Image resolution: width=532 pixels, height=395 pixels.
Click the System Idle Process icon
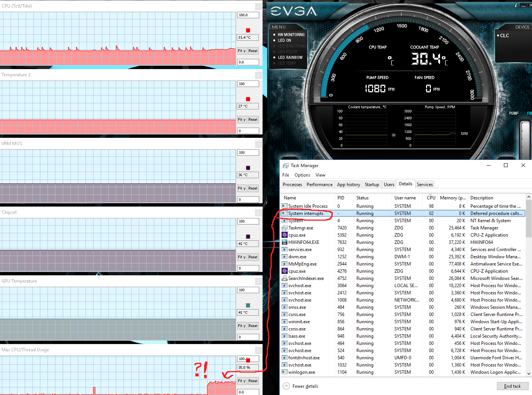click(285, 206)
